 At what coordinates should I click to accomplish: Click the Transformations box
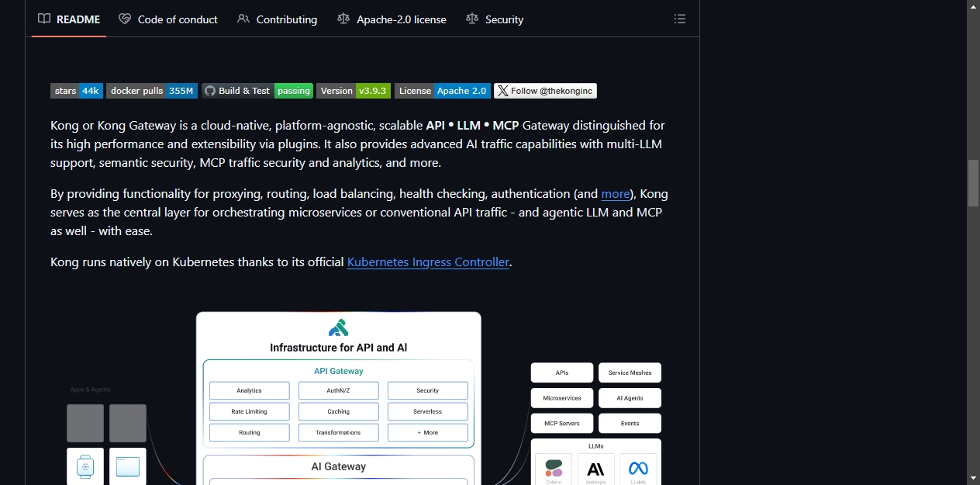339,432
